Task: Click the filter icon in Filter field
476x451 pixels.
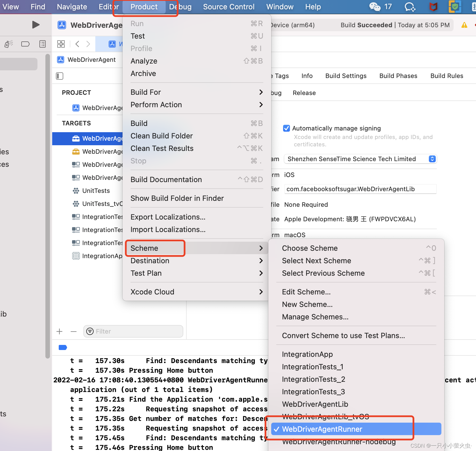Action: point(90,331)
